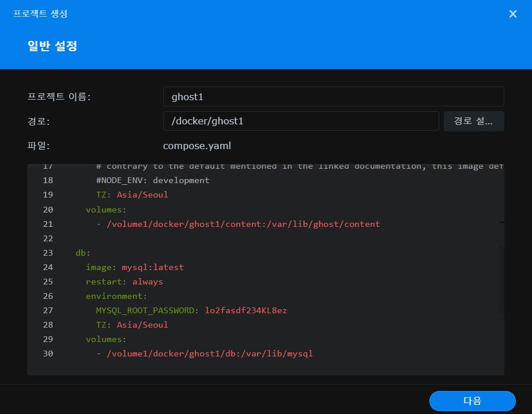The image size is (532, 414).
Task: Click the environment: key on line 26
Action: pyautogui.click(x=116, y=296)
